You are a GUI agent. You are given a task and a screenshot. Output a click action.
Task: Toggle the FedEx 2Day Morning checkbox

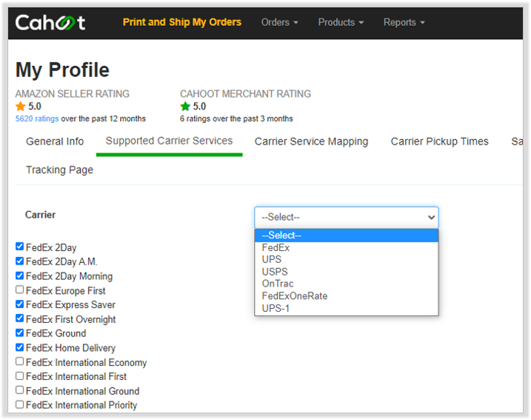coord(20,276)
